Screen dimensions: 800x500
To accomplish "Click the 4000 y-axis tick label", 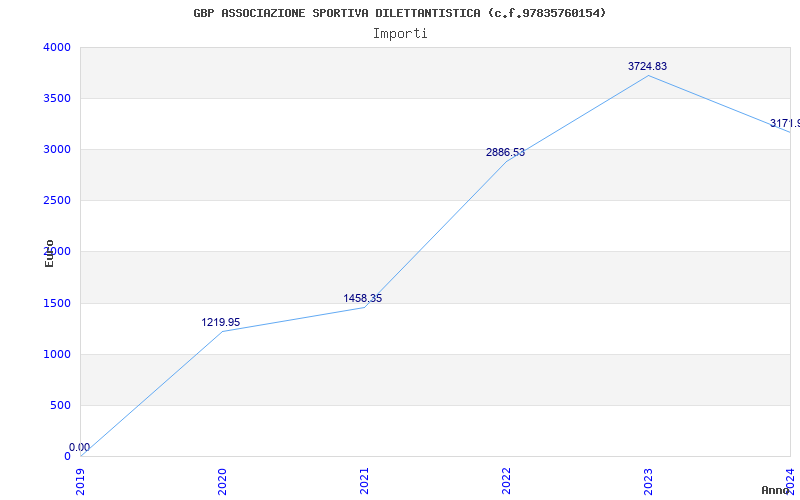I will pyautogui.click(x=57, y=47).
